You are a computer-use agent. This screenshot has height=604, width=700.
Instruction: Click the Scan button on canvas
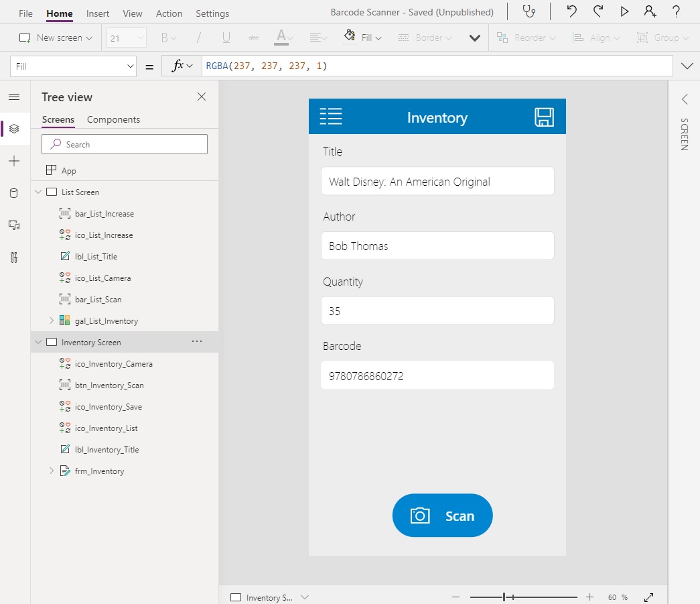(x=442, y=516)
